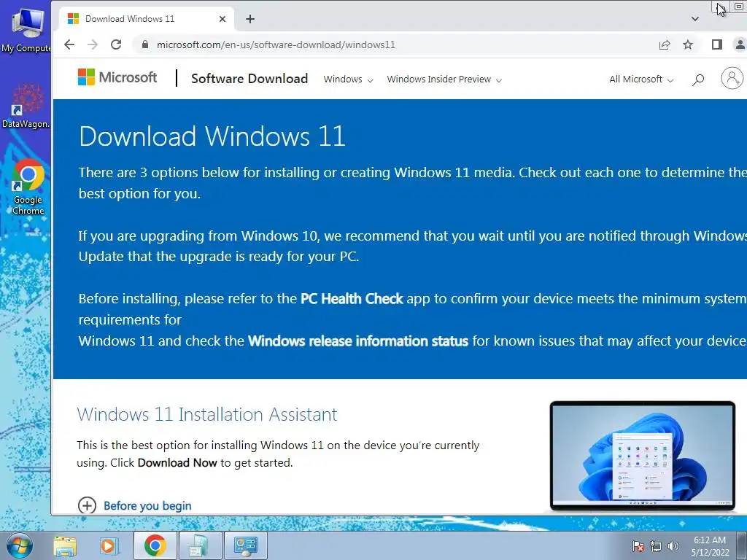Open the Chrome side panel icon
This screenshot has height=560, width=747.
716,44
